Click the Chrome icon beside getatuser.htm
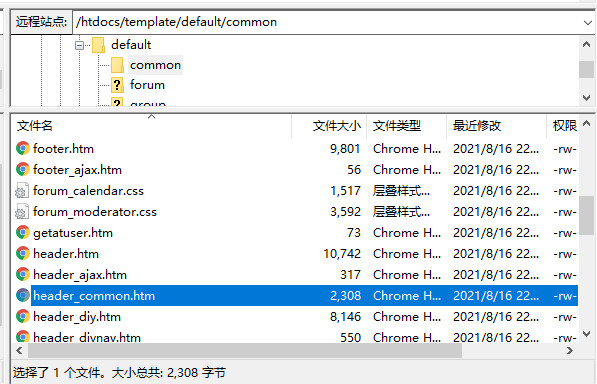597x384 pixels. click(22, 233)
